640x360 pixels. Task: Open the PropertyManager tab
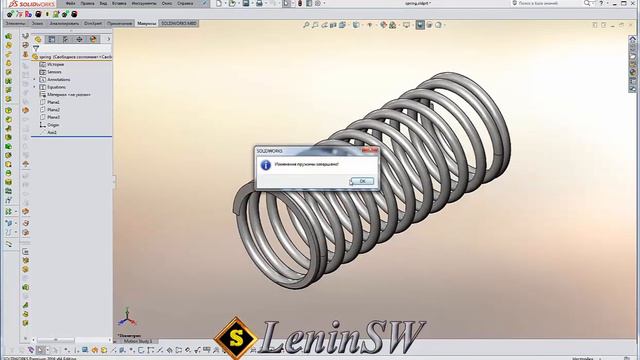click(x=52, y=39)
